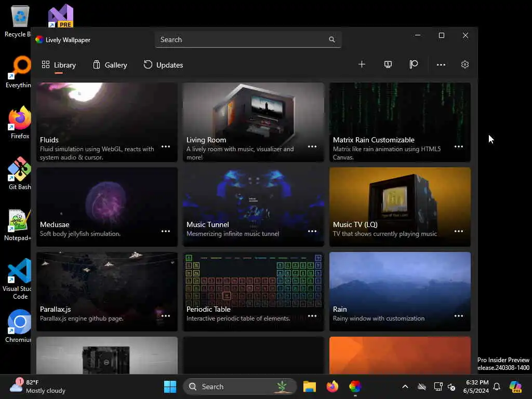Select the Living Room wallpaper thumbnail
Viewport: 532px width, 399px height.
click(254, 122)
